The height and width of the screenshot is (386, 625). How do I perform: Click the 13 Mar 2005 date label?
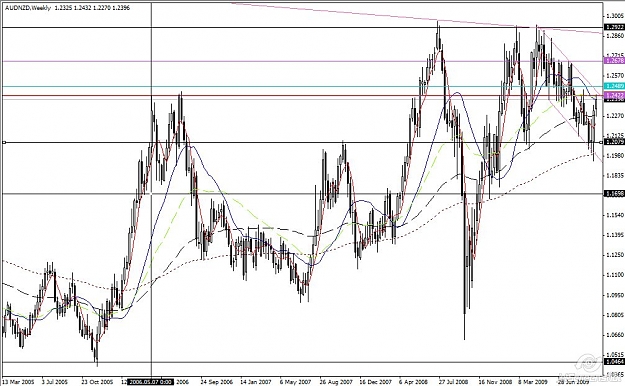(18, 382)
